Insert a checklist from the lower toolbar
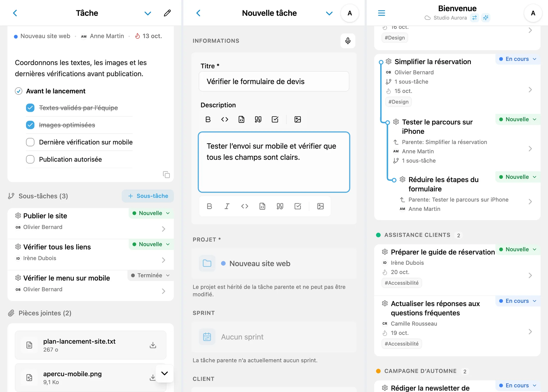Screen dimensions: 548x392 tap(298, 206)
